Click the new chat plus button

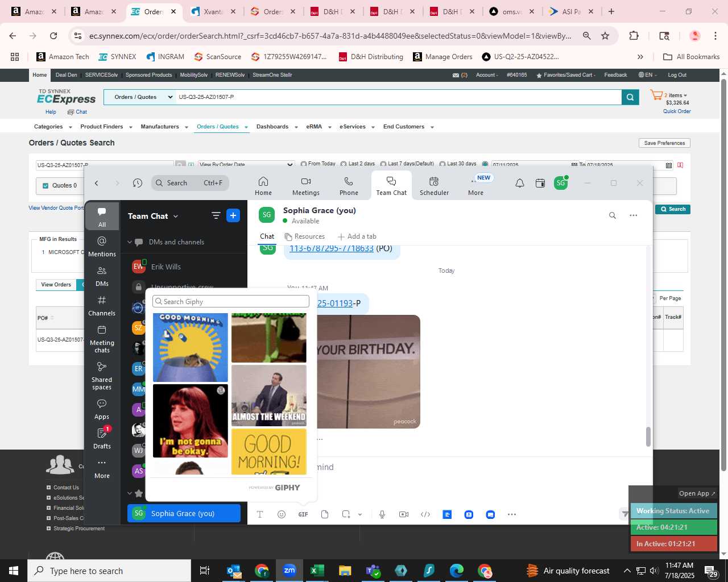pos(233,215)
